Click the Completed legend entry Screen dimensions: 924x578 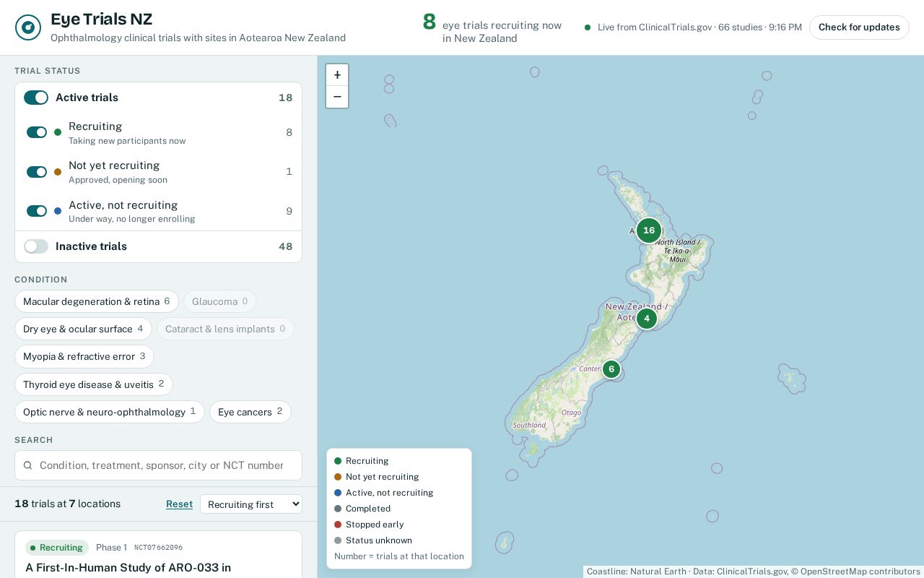(x=362, y=509)
